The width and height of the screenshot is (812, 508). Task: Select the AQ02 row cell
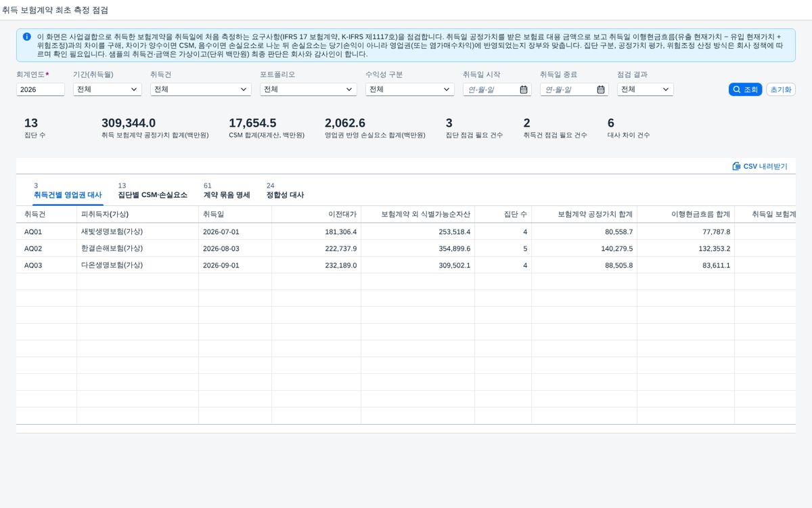[x=47, y=249]
